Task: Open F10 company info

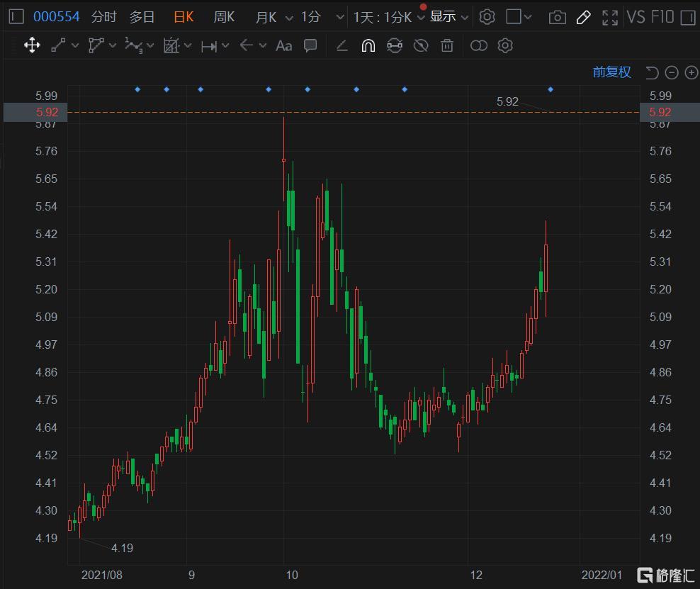Action: (x=662, y=17)
